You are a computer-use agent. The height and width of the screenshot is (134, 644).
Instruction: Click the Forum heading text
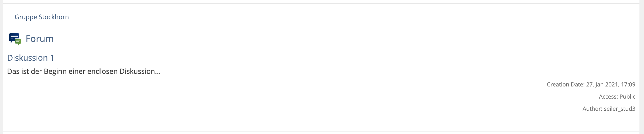pos(40,39)
